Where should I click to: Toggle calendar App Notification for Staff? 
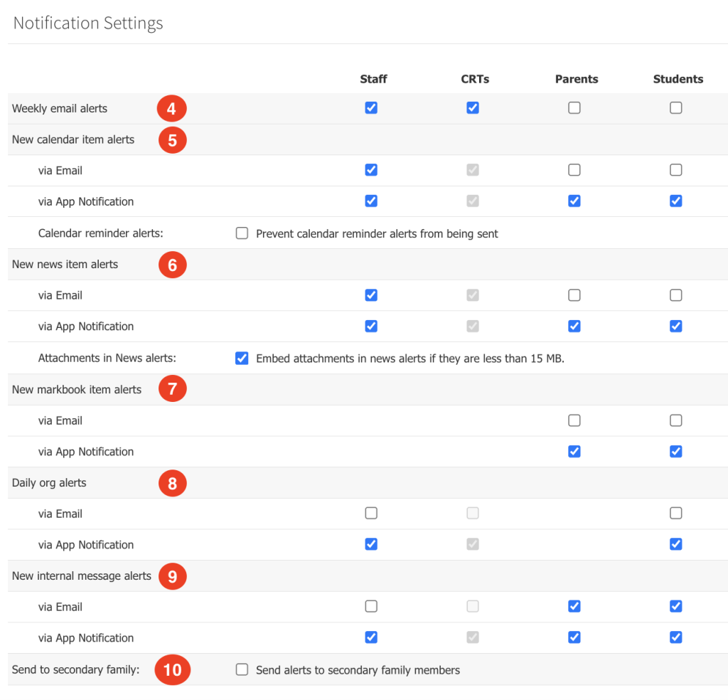tap(371, 201)
